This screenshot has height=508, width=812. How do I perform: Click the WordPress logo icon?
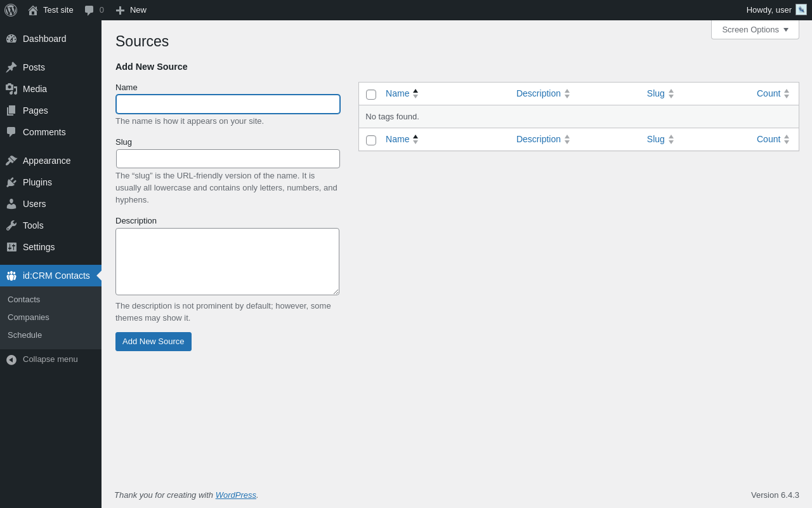11,10
